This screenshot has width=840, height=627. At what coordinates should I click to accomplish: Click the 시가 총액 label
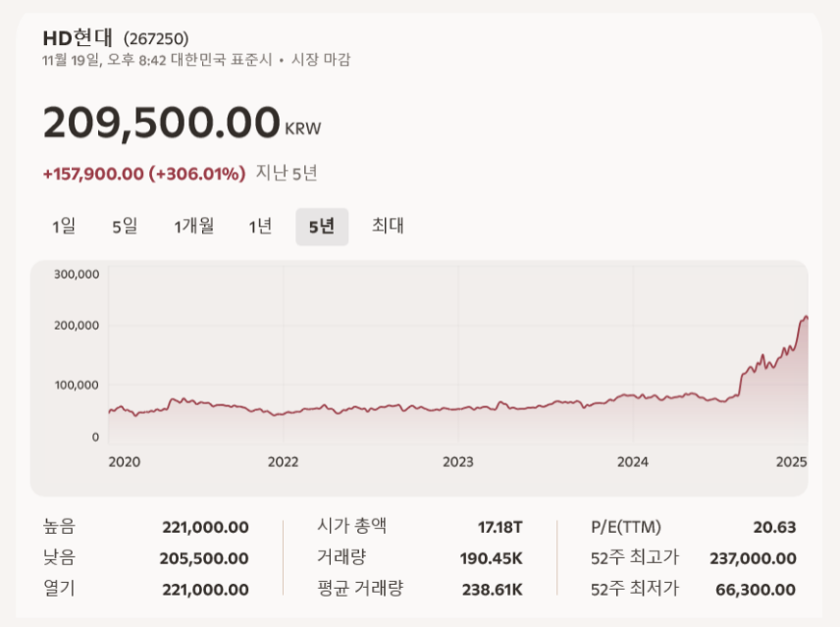click(x=352, y=526)
